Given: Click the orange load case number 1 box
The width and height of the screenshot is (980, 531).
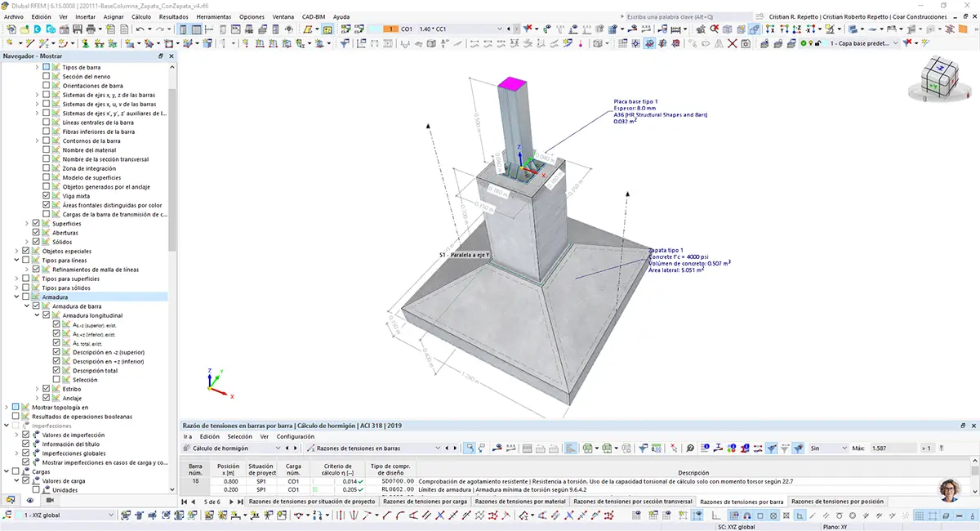Looking at the screenshot, I should tap(391, 29).
